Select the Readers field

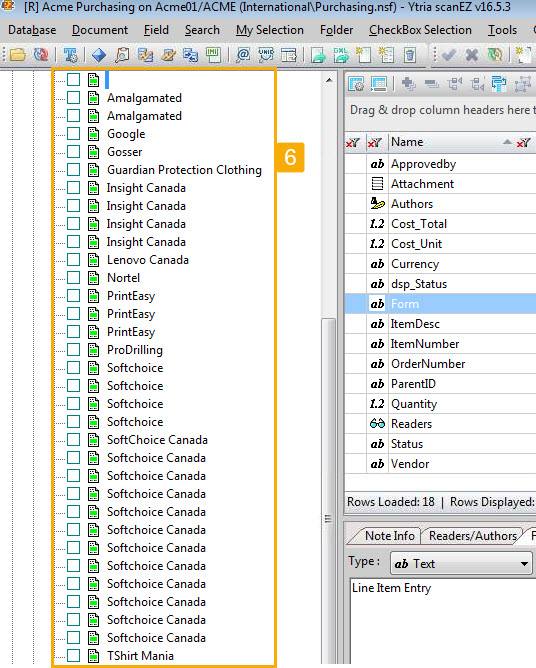tap(440, 424)
